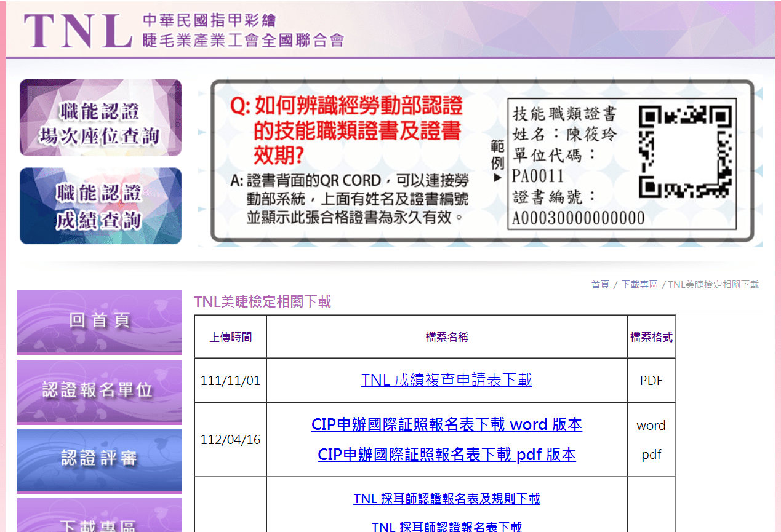Open TNL 採耳師認證報名表及規則下載 link
This screenshot has height=532, width=781.
447,498
